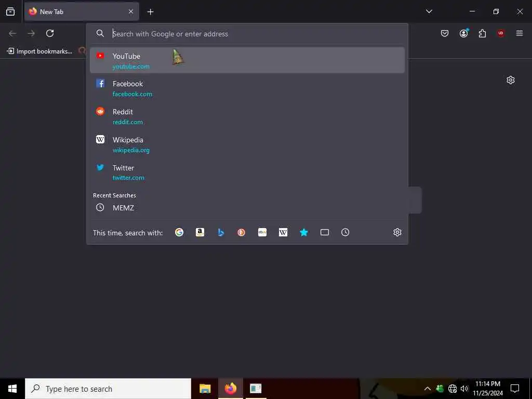Open the Firefox account icon
The height and width of the screenshot is (399, 532).
point(463,33)
